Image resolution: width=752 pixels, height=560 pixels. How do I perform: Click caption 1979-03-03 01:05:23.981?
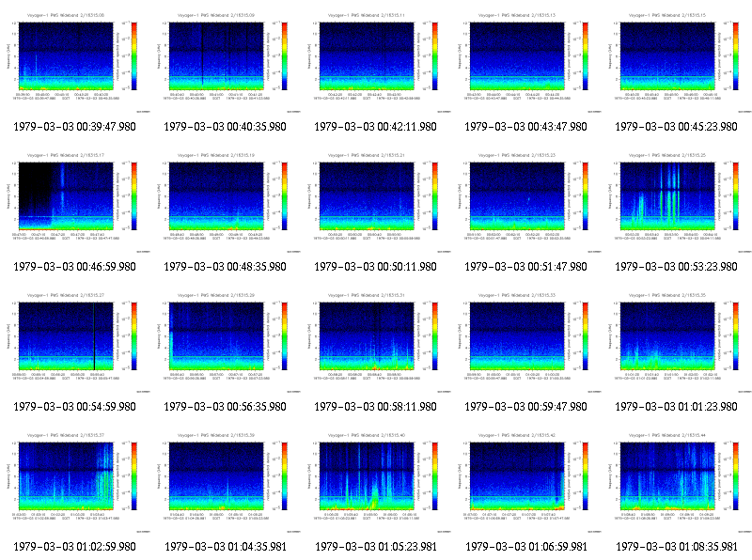[x=376, y=547]
